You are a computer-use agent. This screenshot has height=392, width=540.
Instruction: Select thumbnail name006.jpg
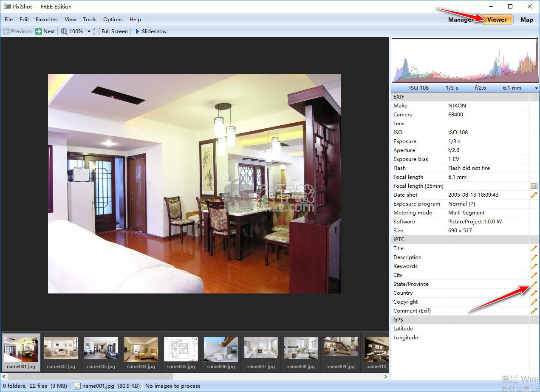(x=221, y=353)
